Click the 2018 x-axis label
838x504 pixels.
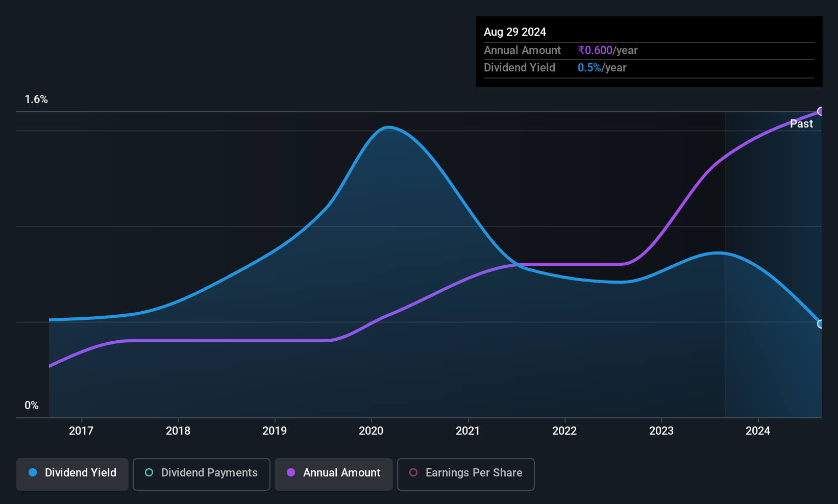coord(178,431)
